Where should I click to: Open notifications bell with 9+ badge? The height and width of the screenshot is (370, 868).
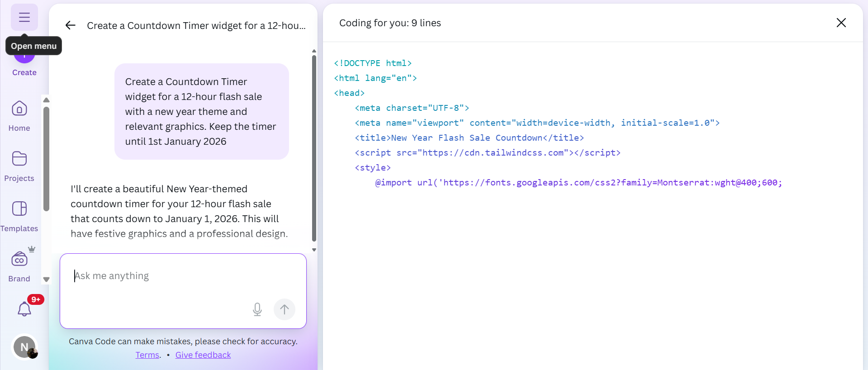[x=24, y=309]
